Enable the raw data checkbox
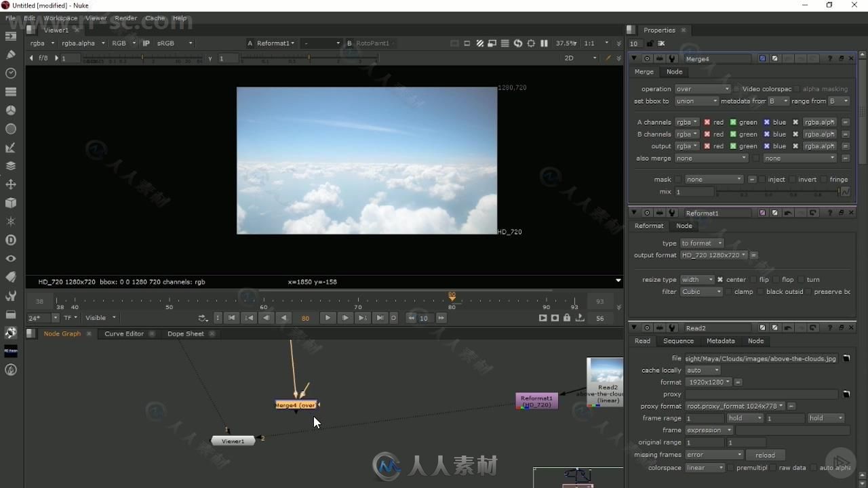Viewport: 868px width, 488px height. pyautogui.click(x=773, y=468)
